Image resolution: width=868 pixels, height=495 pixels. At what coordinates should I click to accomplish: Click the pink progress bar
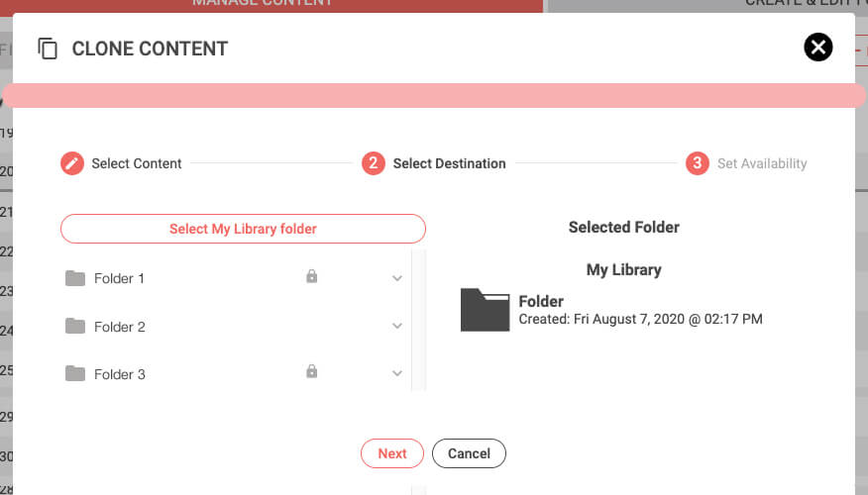[433, 95]
